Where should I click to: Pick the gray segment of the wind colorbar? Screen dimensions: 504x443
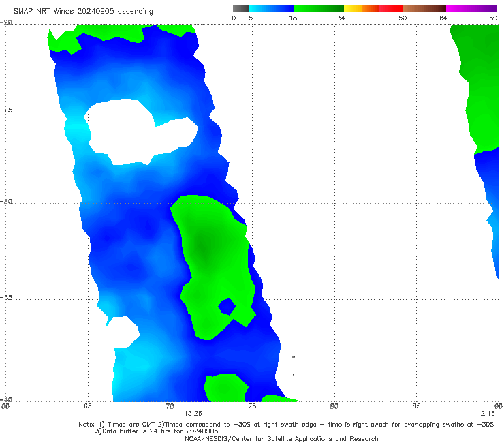(241, 8)
